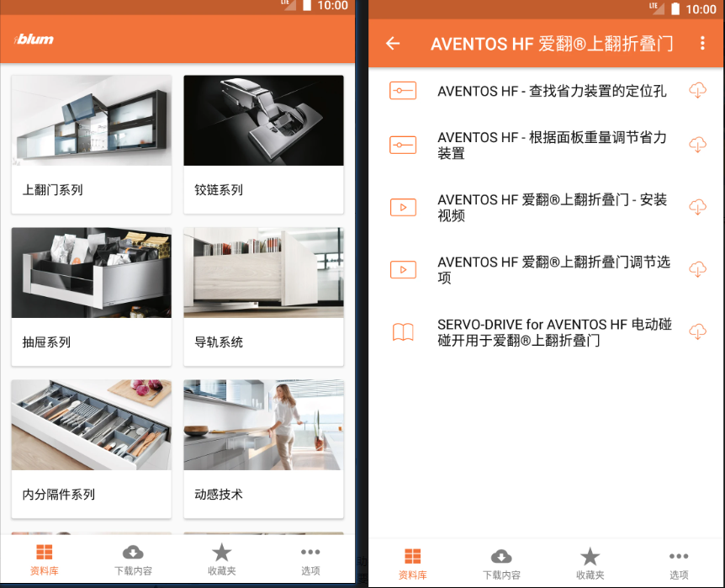Click the 动感技术 card label
Viewport: 725px width, 588px height.
pyautogui.click(x=219, y=494)
